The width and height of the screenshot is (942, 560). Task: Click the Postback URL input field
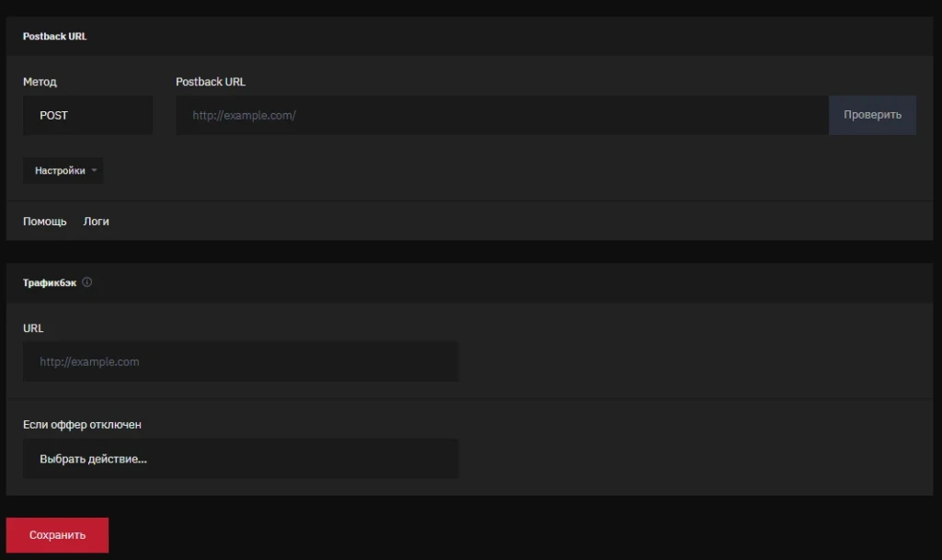(502, 115)
